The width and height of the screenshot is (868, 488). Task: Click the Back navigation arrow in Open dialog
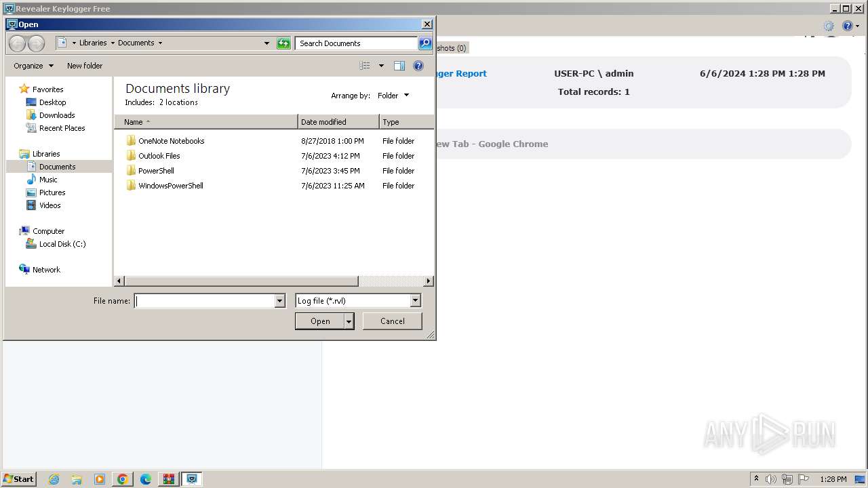[x=17, y=43]
